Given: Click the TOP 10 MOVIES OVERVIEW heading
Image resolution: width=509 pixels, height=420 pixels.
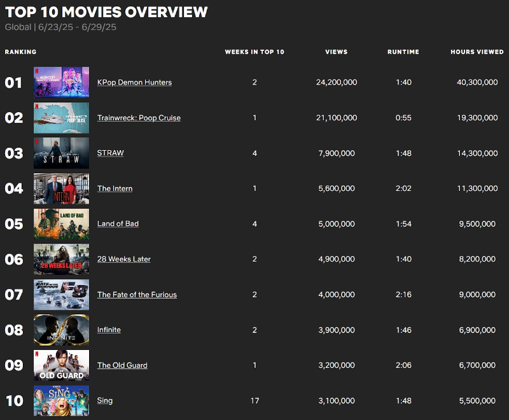Looking at the screenshot, I should [106, 12].
